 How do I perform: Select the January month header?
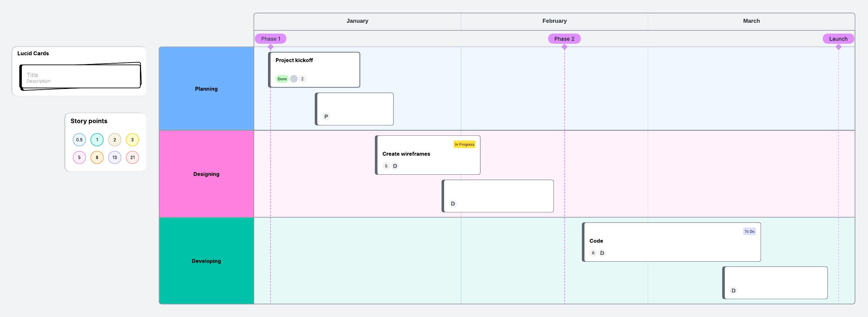pyautogui.click(x=357, y=21)
